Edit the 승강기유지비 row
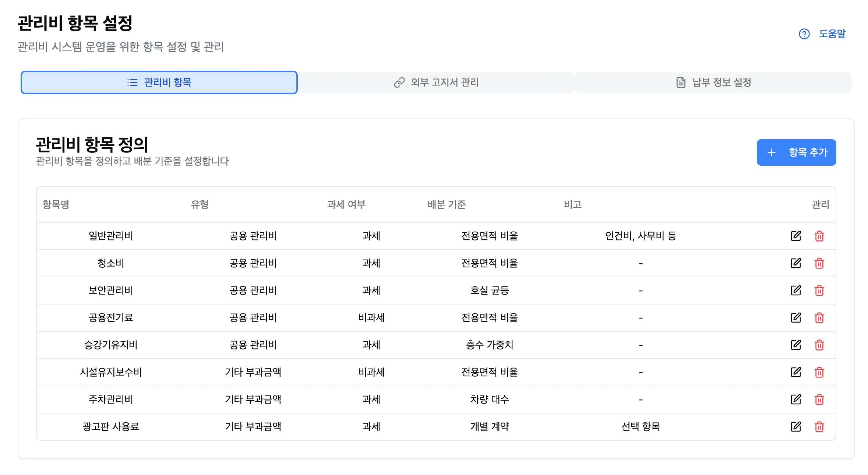Screen dimensions: 868x475 click(796, 345)
